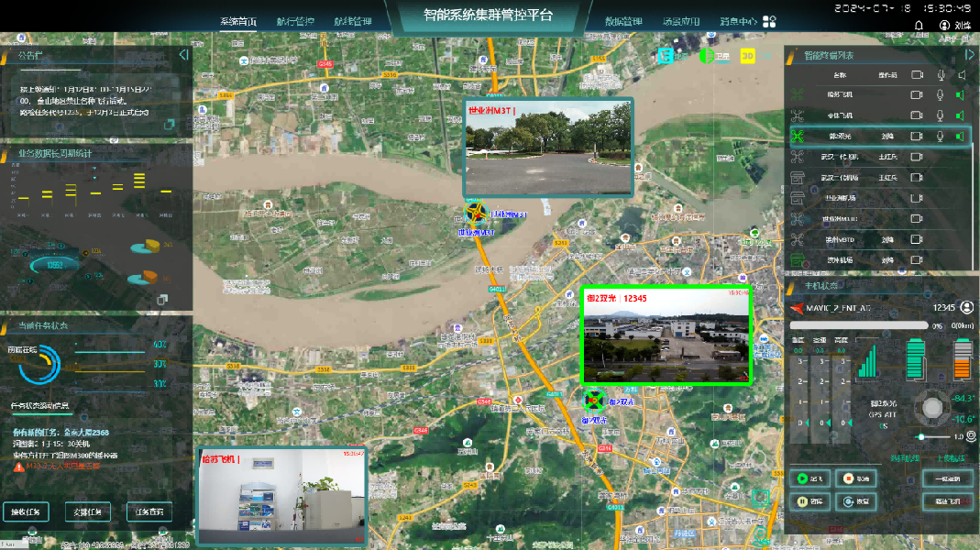
Task: Enable the yellow 3D map mode
Action: (747, 56)
